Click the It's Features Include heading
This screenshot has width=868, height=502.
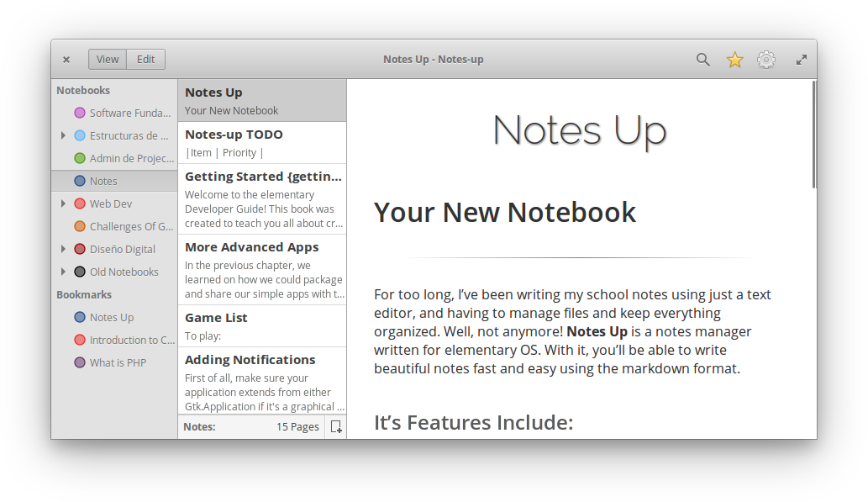tap(473, 423)
